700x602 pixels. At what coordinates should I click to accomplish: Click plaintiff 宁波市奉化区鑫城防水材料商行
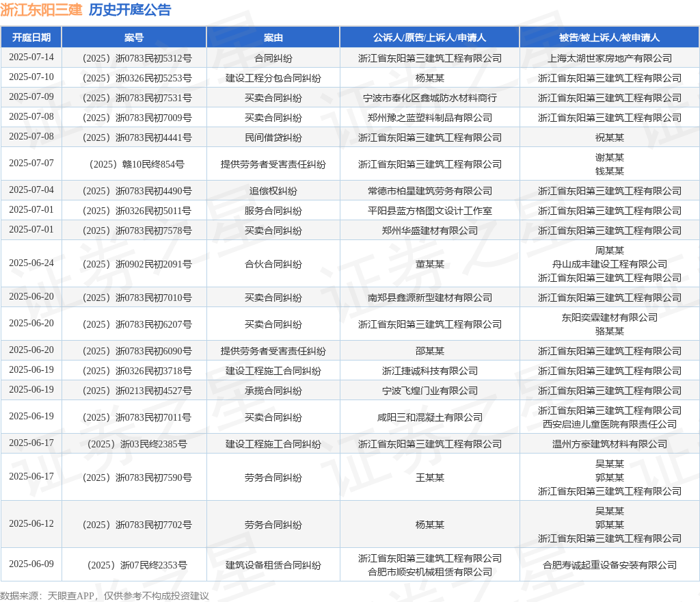pos(429,98)
